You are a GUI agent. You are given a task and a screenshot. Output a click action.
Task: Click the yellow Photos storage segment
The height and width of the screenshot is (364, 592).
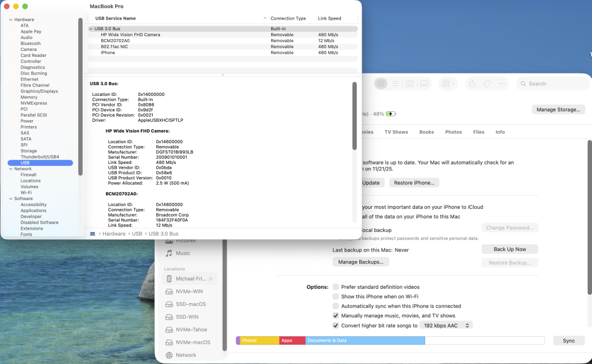coord(259,340)
